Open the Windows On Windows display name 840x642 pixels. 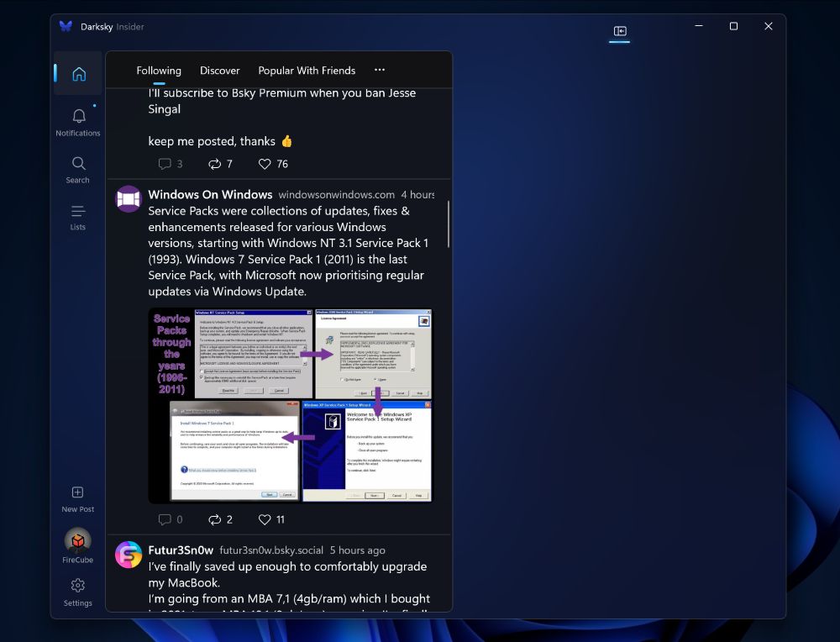[210, 194]
